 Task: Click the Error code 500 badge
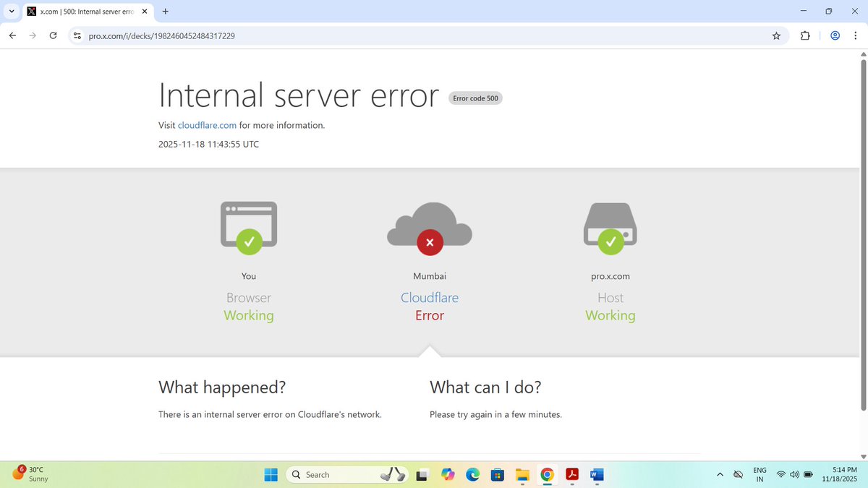[475, 98]
